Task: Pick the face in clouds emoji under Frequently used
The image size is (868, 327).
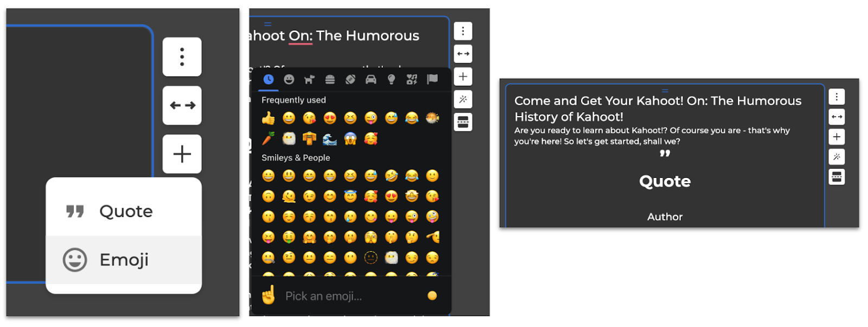Action: [x=289, y=139]
